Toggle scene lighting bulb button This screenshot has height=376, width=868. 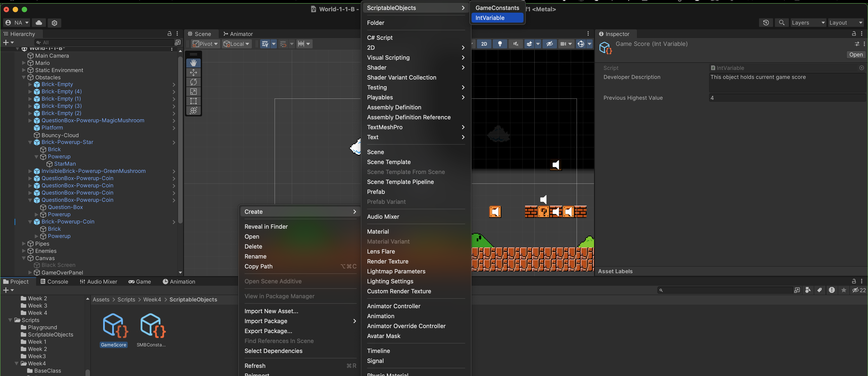(x=500, y=44)
